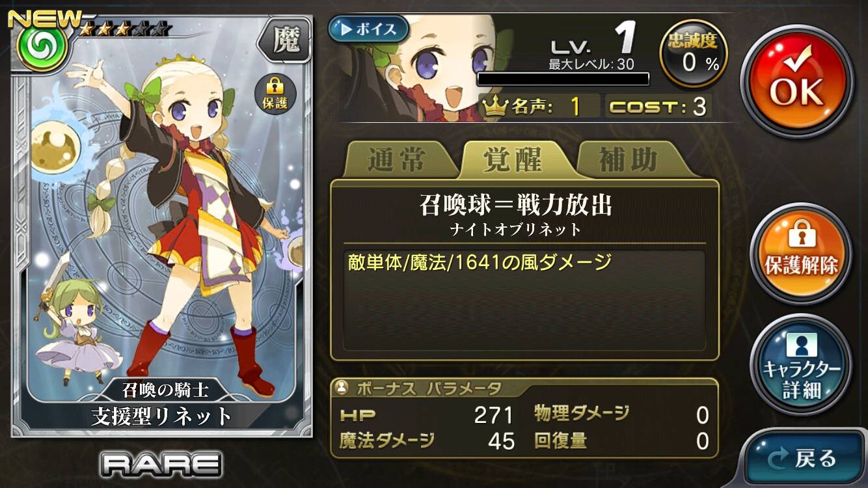
Task: Open キャラクター詳細 character details
Action: [x=801, y=364]
